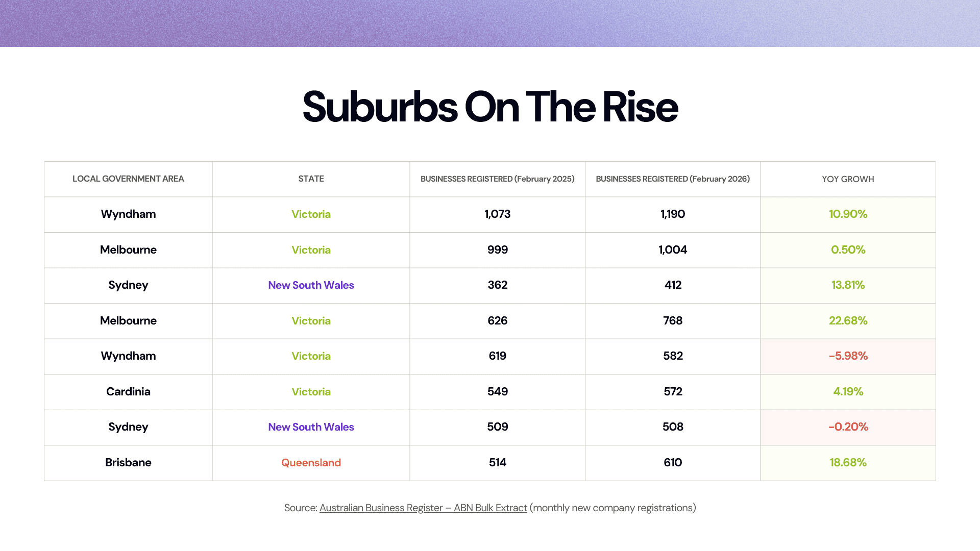Screen dimensions: 980x551
Task: Open the Australian Business Register ABN Bulk Extract link
Action: tap(423, 508)
